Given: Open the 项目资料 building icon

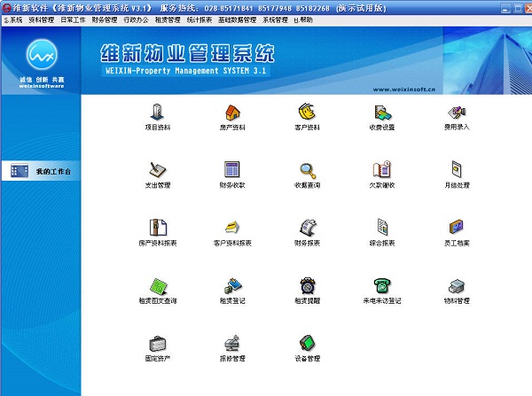Looking at the screenshot, I should [x=157, y=113].
